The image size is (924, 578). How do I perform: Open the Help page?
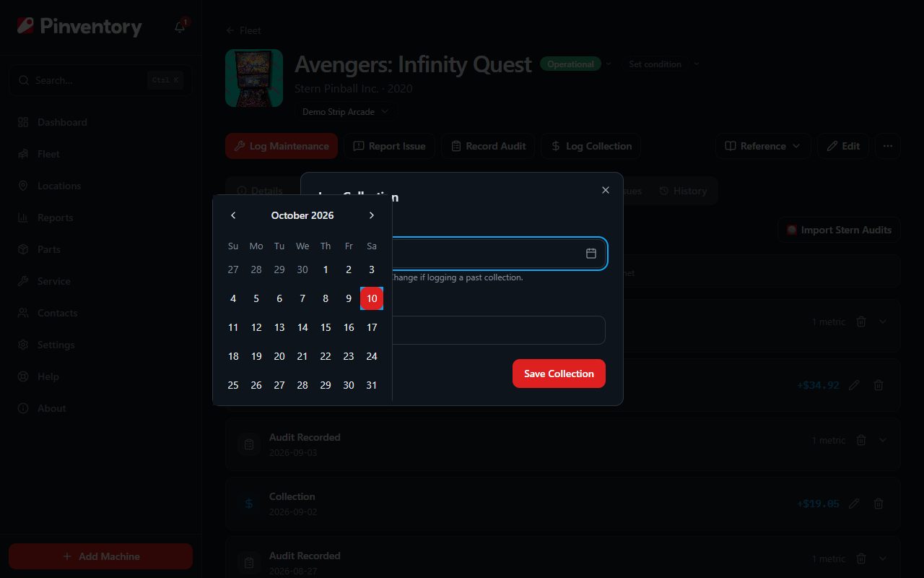[100, 376]
